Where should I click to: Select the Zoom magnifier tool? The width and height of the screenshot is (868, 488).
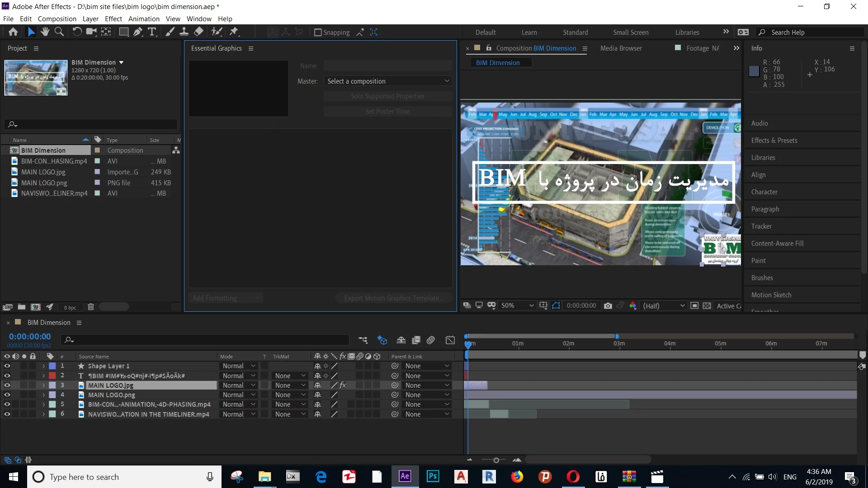[59, 32]
